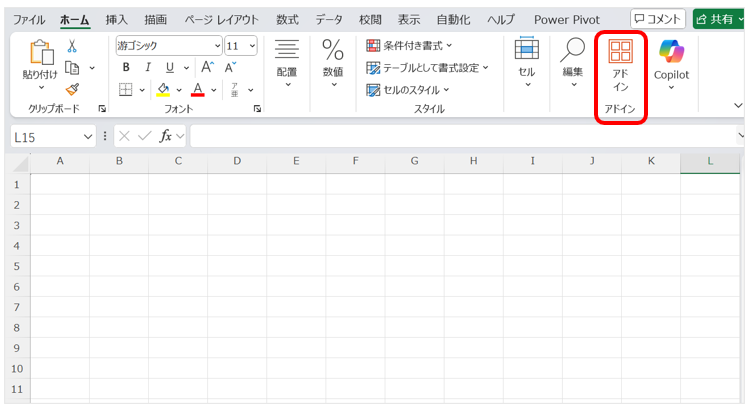
Task: Expand the formula bar with right-edge chevron
Action: [x=740, y=137]
